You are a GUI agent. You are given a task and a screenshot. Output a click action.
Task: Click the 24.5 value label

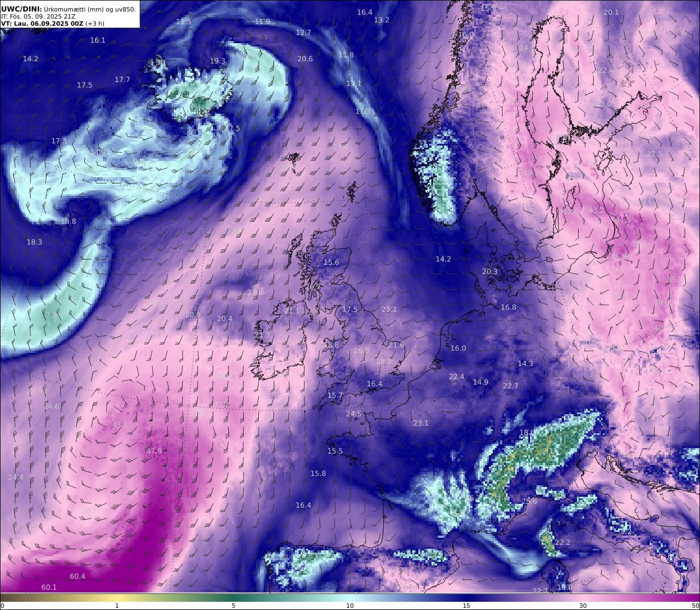pos(354,414)
